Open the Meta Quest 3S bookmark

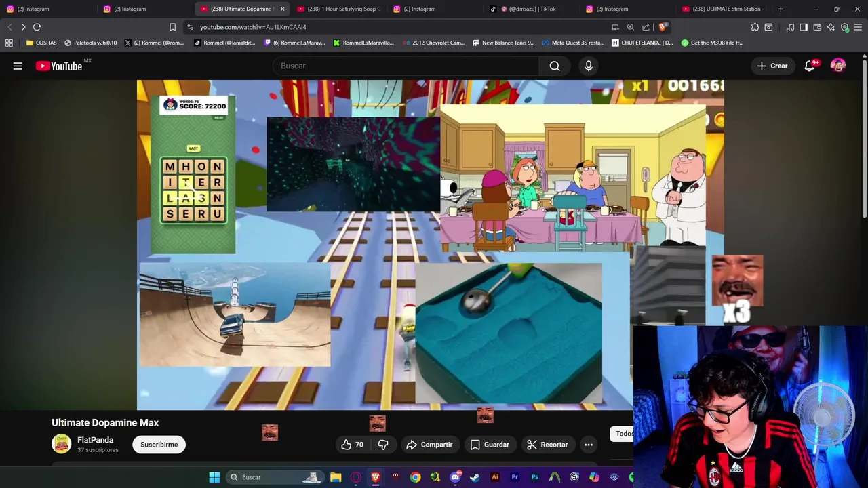coord(573,43)
